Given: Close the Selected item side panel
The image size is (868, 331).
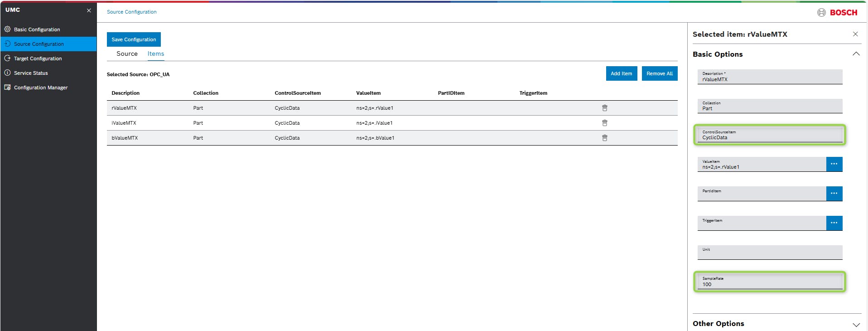Looking at the screenshot, I should (x=855, y=34).
